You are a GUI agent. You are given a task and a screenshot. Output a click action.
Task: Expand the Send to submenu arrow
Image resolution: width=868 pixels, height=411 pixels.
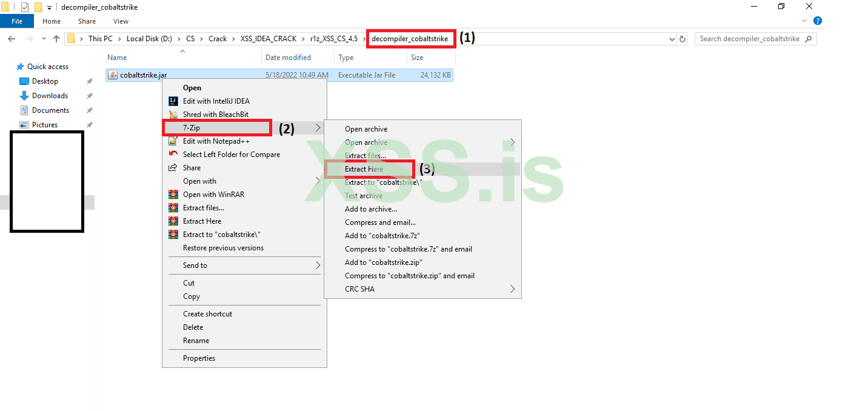click(318, 266)
